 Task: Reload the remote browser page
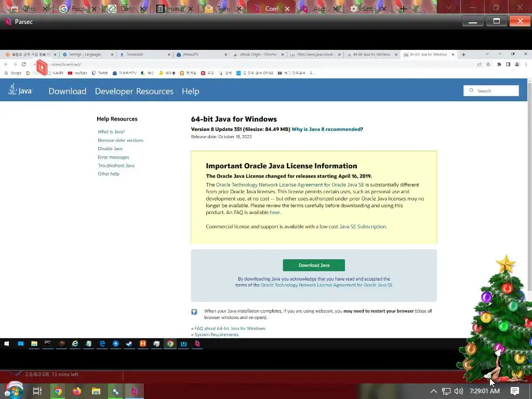pyautogui.click(x=24, y=64)
